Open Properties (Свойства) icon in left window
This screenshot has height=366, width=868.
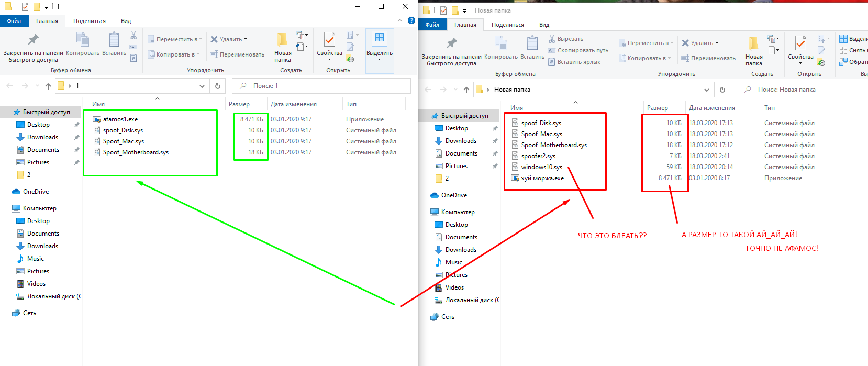tap(329, 40)
